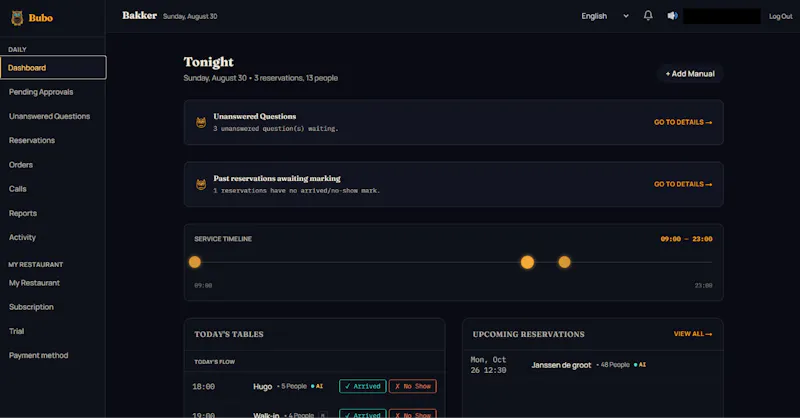
Task: Click the '3 unanswered question(s) waiting.' text
Action: (276, 129)
